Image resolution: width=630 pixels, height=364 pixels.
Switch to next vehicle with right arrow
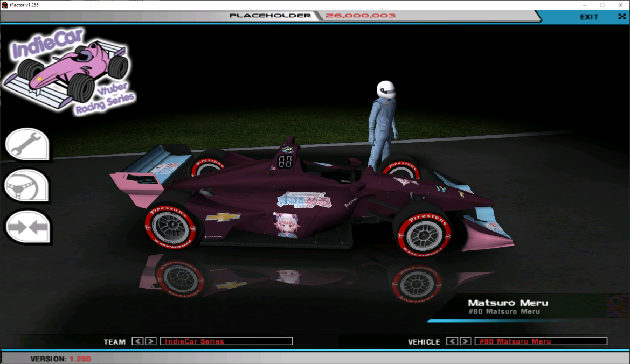coord(466,341)
